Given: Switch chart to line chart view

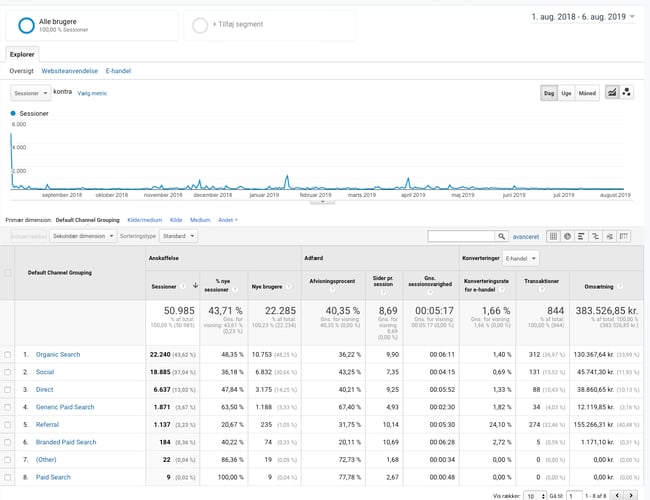Looking at the screenshot, I should 612,93.
